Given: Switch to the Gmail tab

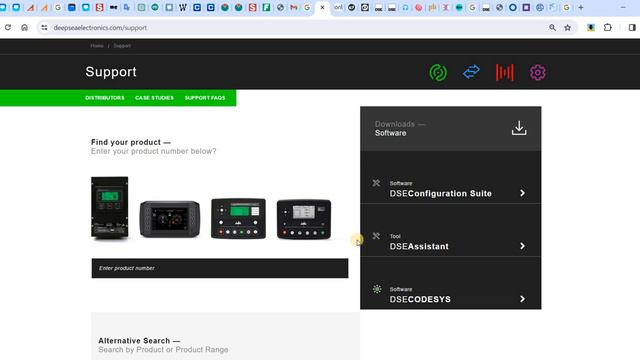Looking at the screenshot, I should coord(294,7).
